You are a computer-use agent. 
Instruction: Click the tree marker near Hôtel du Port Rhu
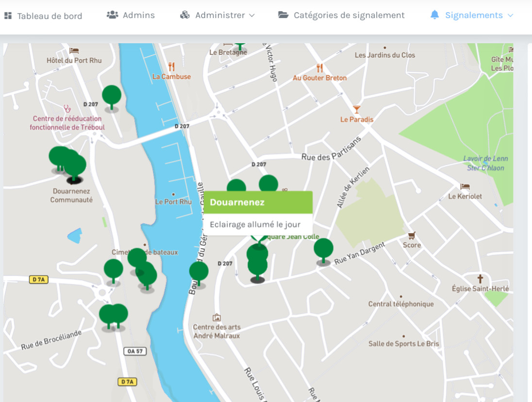pos(112,96)
